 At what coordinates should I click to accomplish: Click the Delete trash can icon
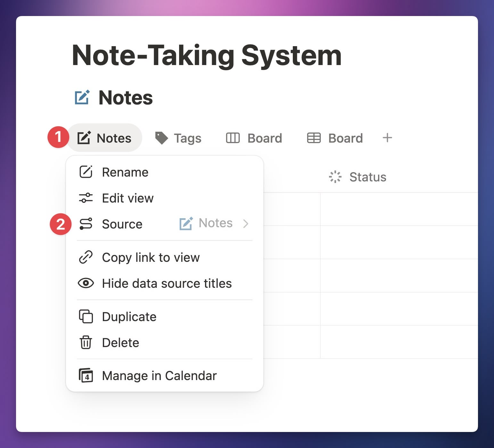point(86,342)
